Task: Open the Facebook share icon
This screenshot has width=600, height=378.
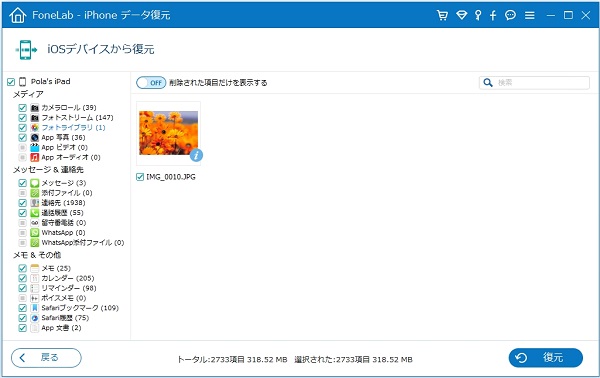Action: click(x=493, y=15)
